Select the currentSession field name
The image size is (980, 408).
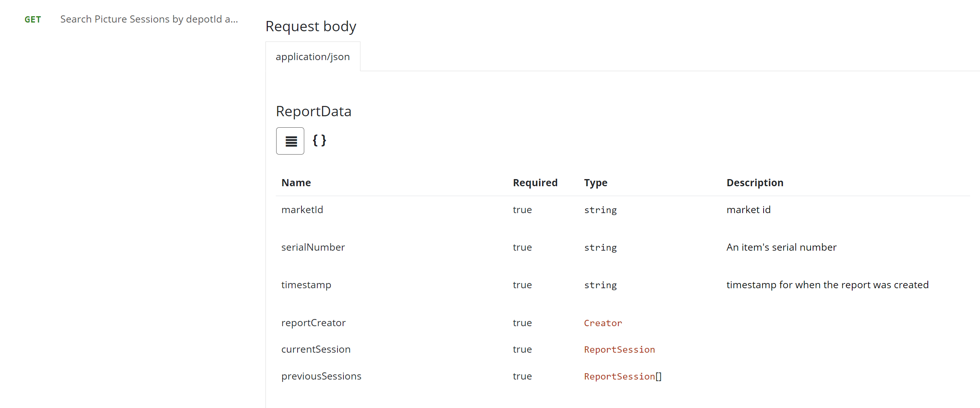pos(316,349)
